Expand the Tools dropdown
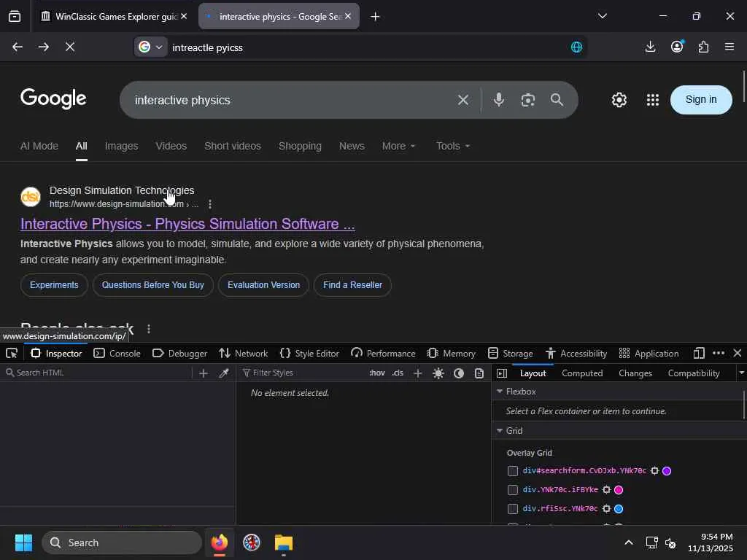 pyautogui.click(x=453, y=146)
